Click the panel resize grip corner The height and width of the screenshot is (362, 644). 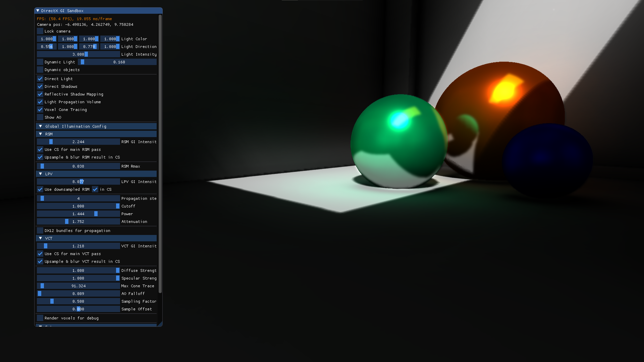(160, 324)
